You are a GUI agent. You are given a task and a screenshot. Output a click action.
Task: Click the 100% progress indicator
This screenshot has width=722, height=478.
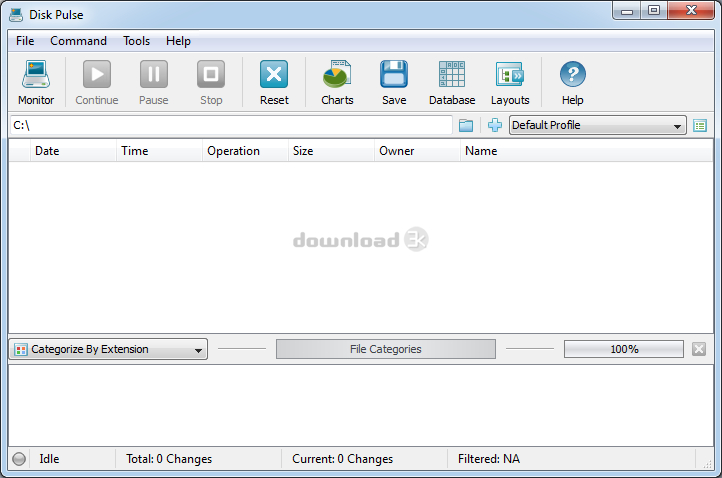click(x=624, y=349)
